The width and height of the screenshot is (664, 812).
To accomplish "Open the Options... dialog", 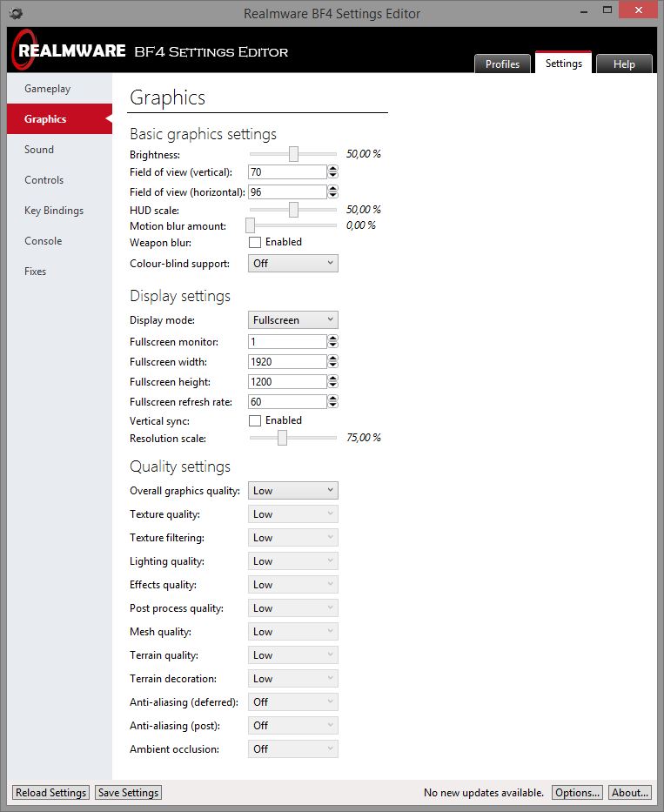I will 577,793.
